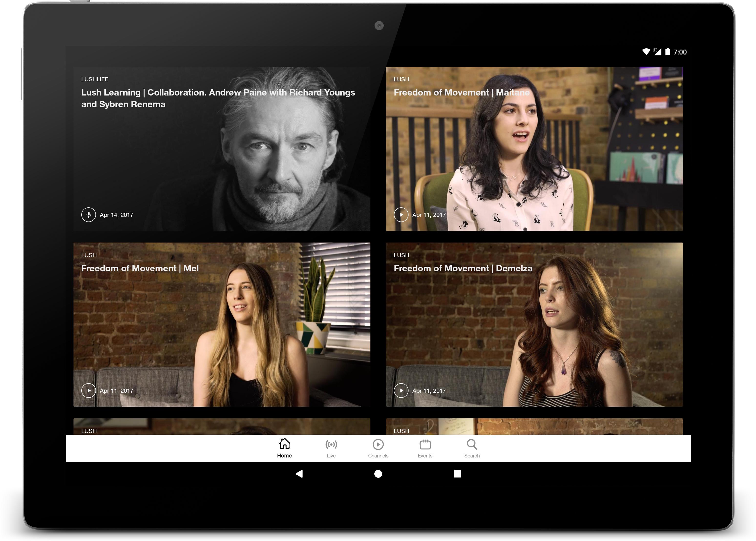Tap the Search magnifier icon

[472, 444]
